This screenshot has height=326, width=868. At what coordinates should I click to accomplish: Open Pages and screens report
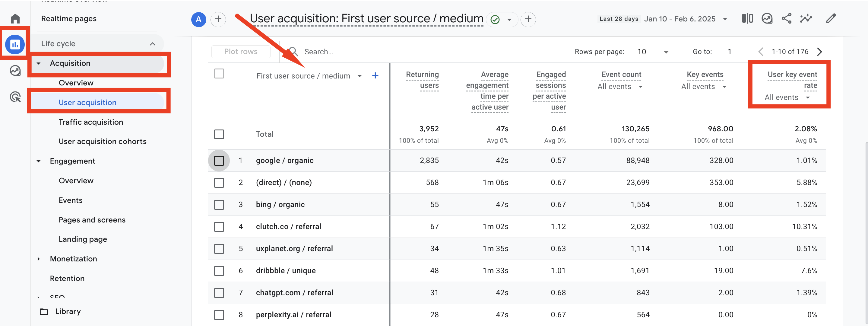92,220
